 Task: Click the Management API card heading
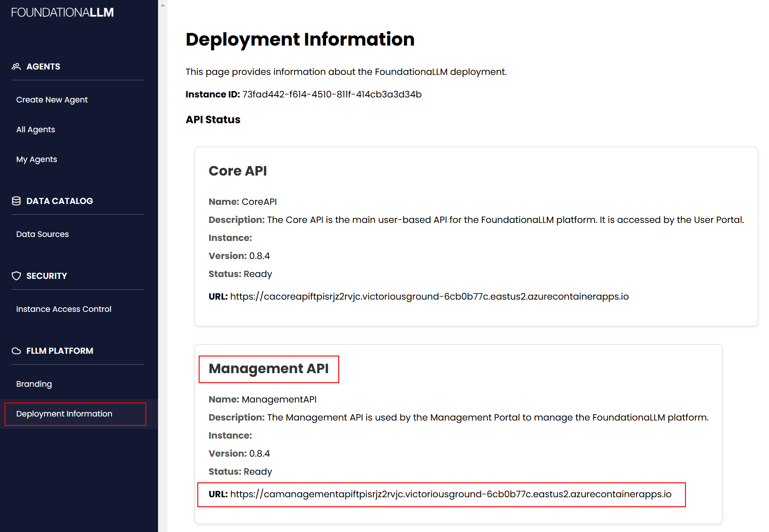coord(269,368)
